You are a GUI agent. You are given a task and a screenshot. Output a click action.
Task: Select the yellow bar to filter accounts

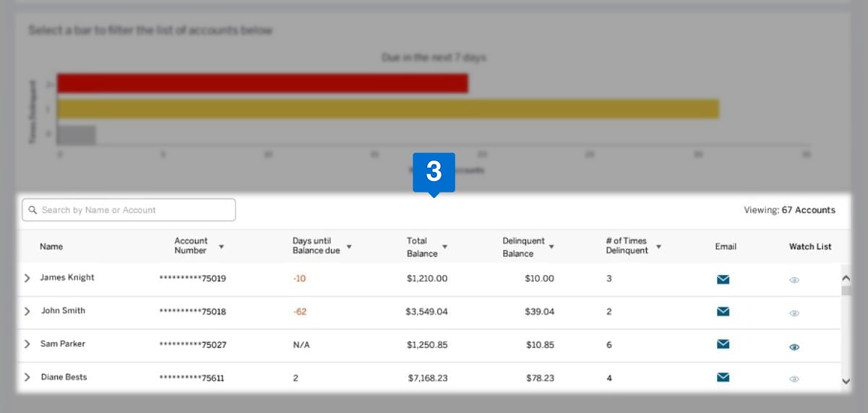pos(388,108)
